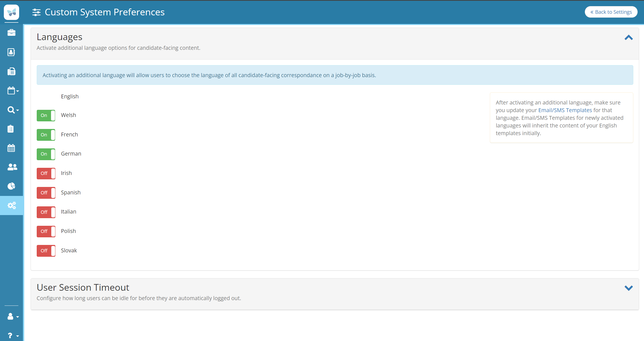Open the user profile dropdown menu
The height and width of the screenshot is (341, 644).
coord(13,316)
